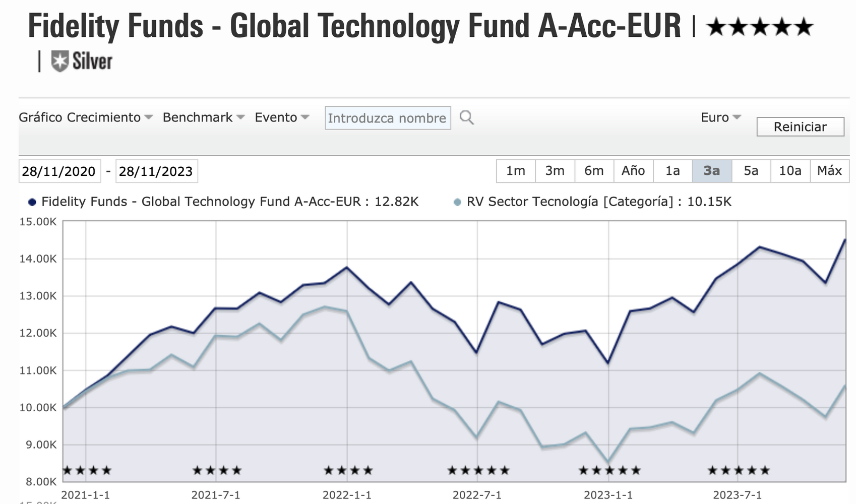This screenshot has width=856, height=504.
Task: Click the Silver medalist badge icon
Action: 59,61
